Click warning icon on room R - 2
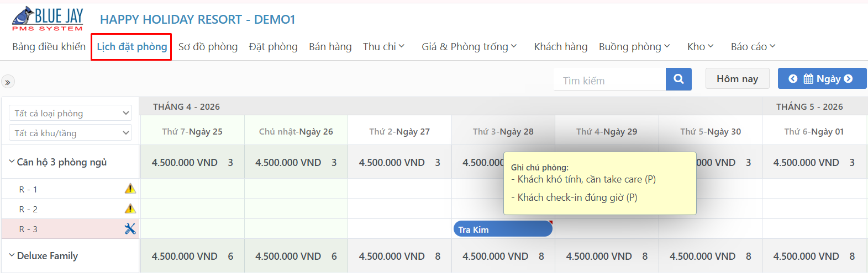The width and height of the screenshot is (868, 273). pyautogui.click(x=130, y=208)
